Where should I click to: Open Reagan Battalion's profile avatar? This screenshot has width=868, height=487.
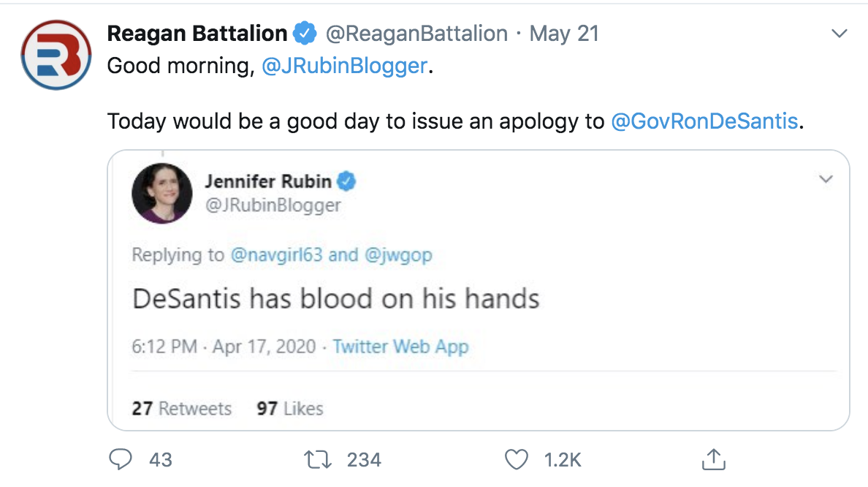coord(56,54)
